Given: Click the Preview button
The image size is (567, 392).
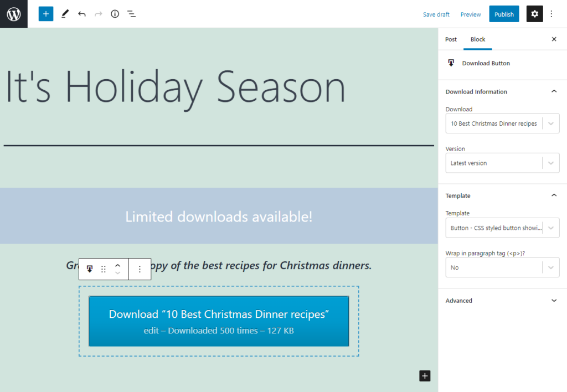Looking at the screenshot, I should [x=471, y=14].
